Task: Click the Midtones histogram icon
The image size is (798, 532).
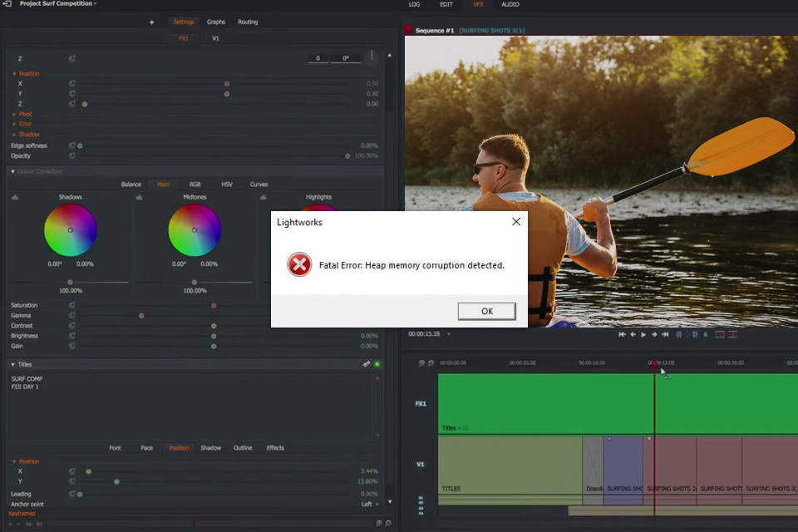Action: (139, 197)
